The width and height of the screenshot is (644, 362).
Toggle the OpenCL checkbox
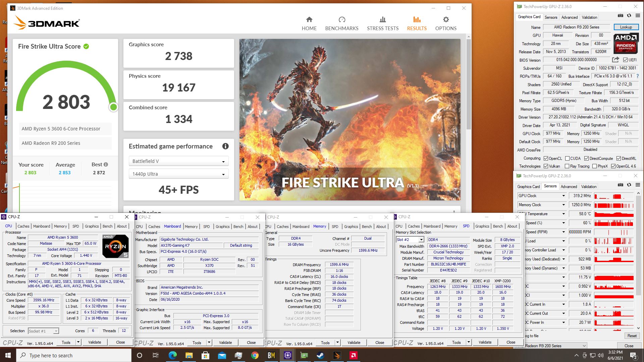tap(546, 159)
